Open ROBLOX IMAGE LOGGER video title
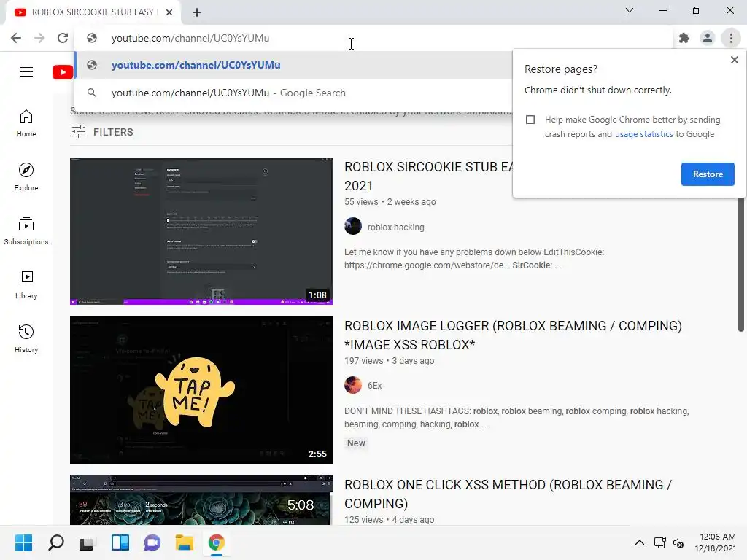The width and height of the screenshot is (747, 560). pos(513,335)
